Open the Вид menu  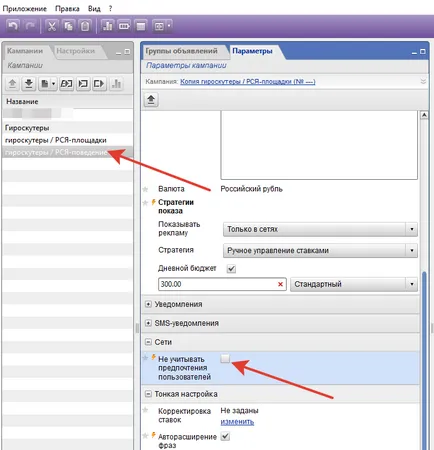pos(94,9)
